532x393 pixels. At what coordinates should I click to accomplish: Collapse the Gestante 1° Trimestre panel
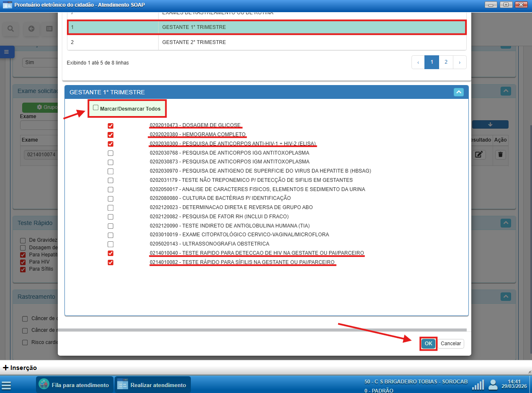point(459,92)
